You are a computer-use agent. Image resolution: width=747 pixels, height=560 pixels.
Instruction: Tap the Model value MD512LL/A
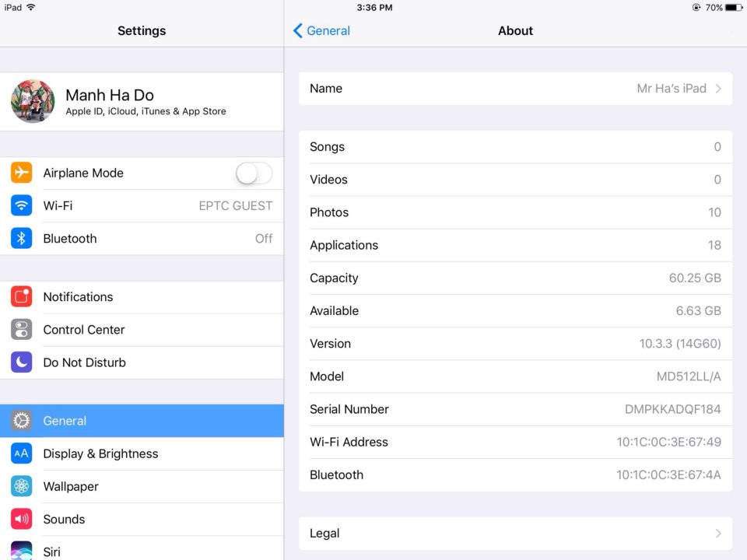689,376
